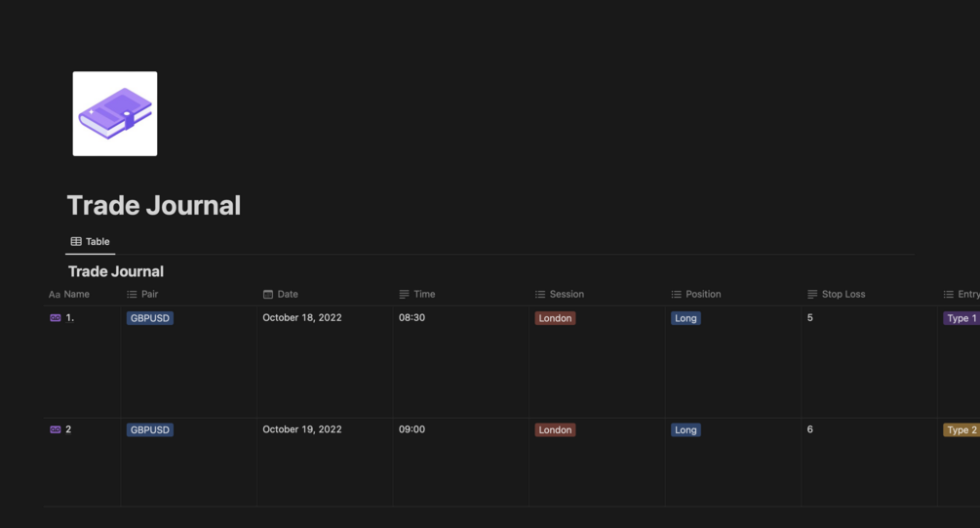Click the Stop Loss column header
Screen dimensions: 980x528
click(843, 294)
